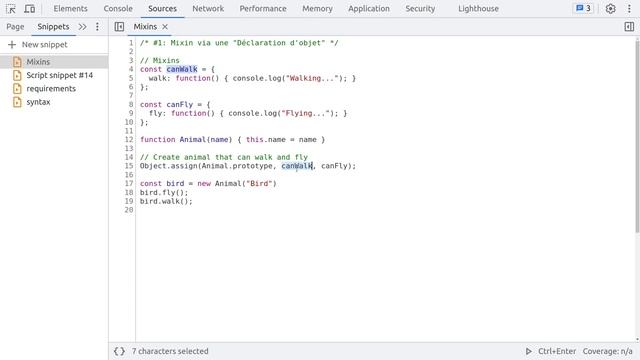Screen dimensions: 640x360
Task: Switch to the Page navigator tab
Action: tap(15, 27)
